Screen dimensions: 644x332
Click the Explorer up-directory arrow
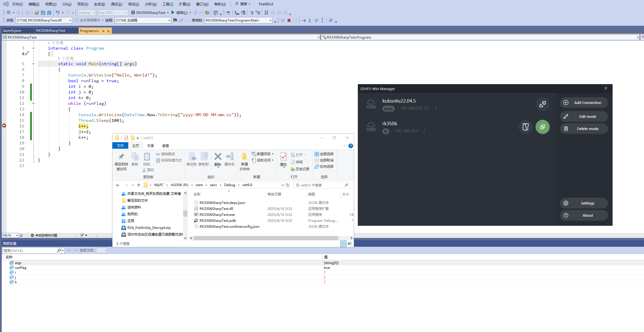pyautogui.click(x=139, y=185)
